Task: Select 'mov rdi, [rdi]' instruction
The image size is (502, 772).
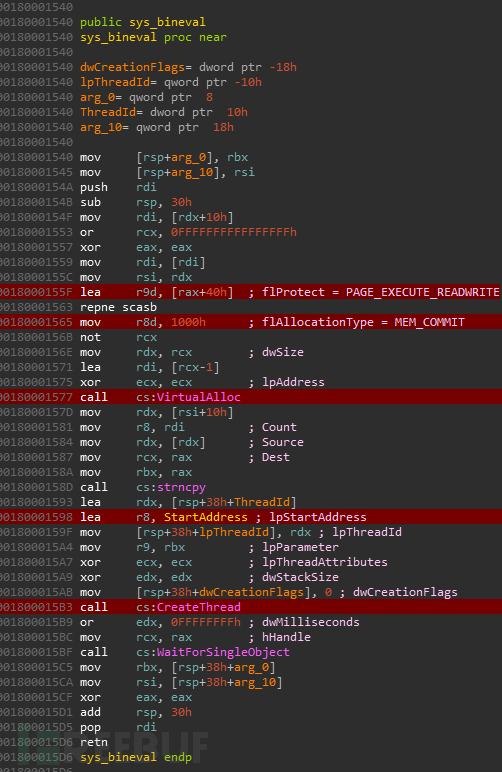Action: click(x=143, y=262)
